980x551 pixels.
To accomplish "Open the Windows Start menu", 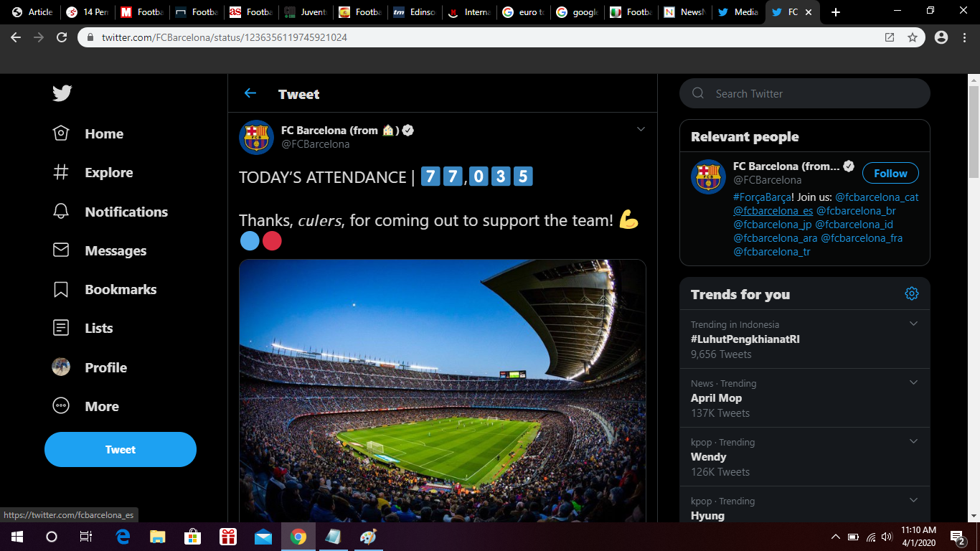I will (x=17, y=537).
